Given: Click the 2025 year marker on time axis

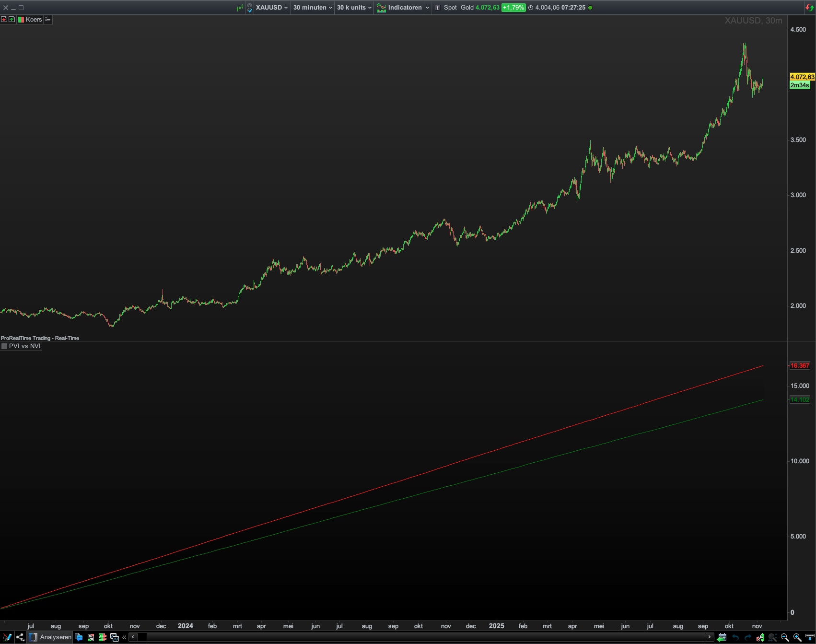Looking at the screenshot, I should 496,626.
